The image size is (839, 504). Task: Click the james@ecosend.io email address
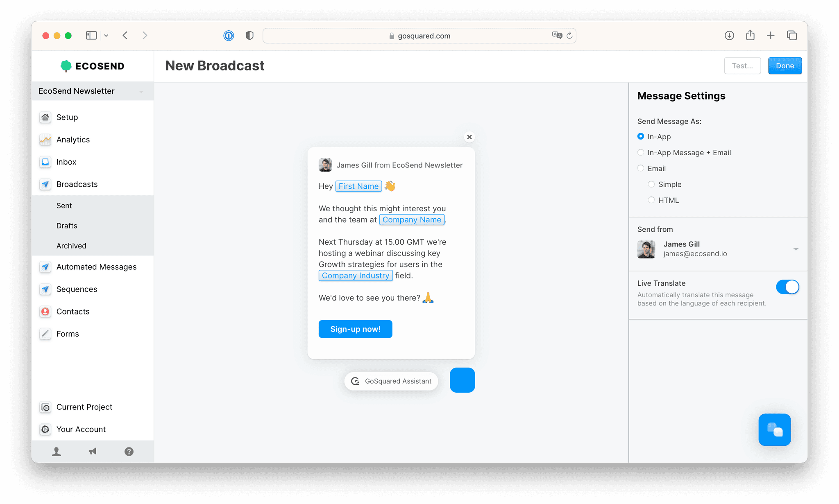(695, 254)
